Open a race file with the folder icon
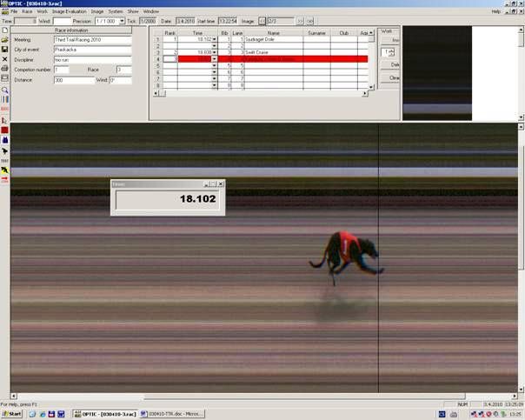Screen dimensions: 525x420 [4, 40]
